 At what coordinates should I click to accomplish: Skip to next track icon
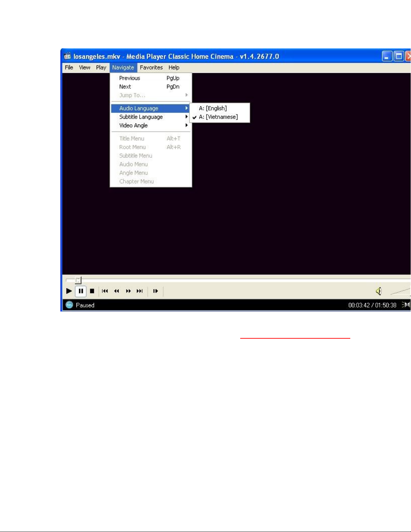coord(140,291)
